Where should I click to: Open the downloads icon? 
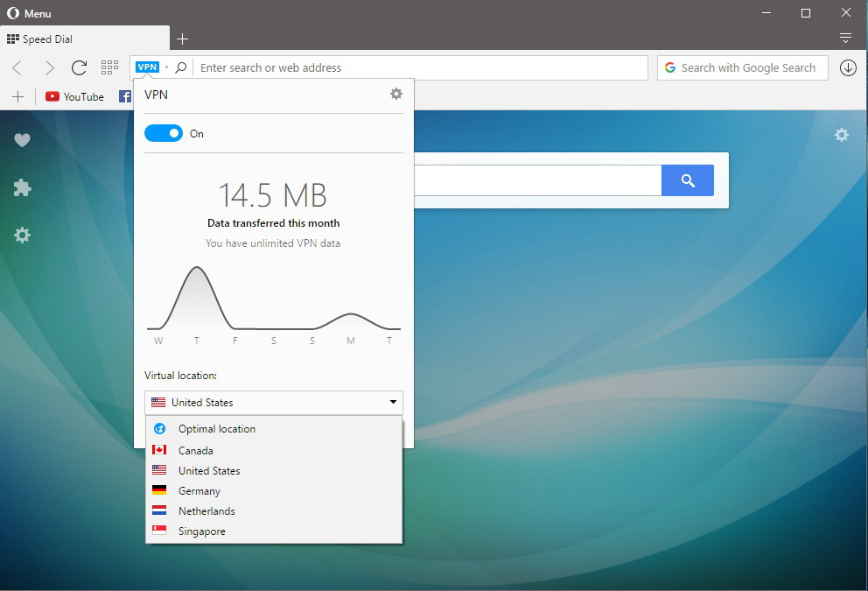click(x=848, y=67)
